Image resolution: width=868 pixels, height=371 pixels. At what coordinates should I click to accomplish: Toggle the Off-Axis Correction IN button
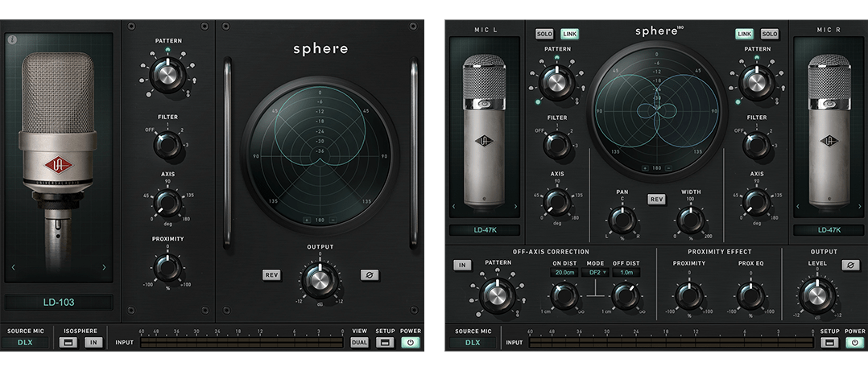coord(462,266)
